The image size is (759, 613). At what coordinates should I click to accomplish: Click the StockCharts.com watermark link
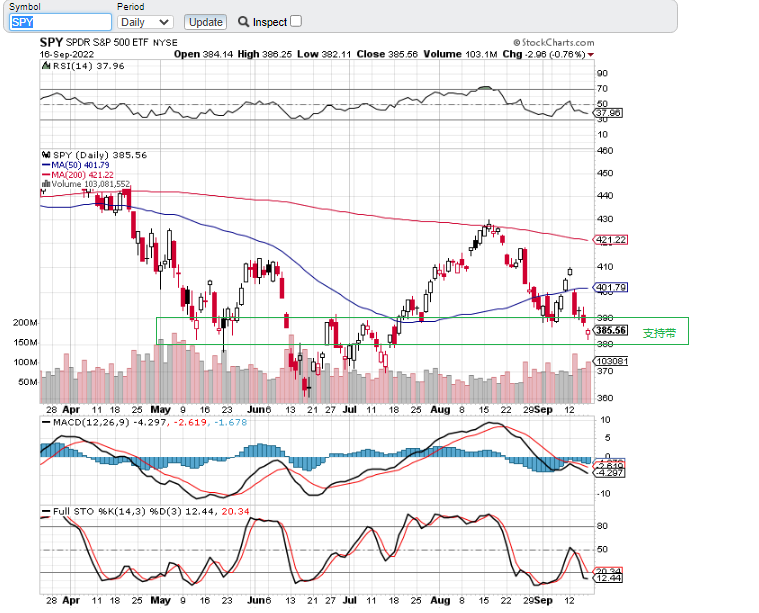click(554, 43)
